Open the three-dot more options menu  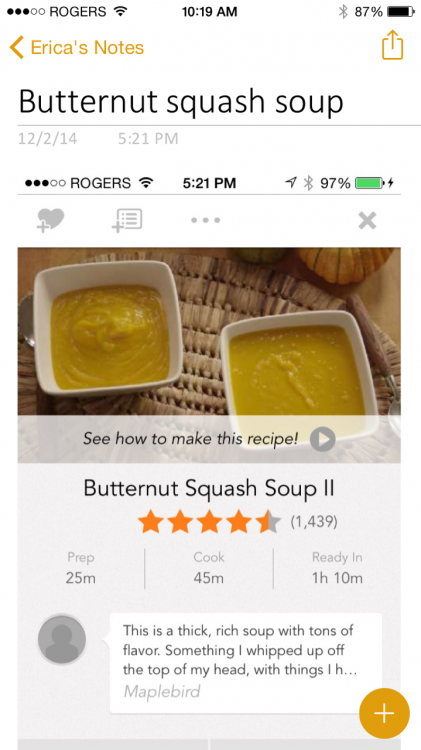pos(206,221)
